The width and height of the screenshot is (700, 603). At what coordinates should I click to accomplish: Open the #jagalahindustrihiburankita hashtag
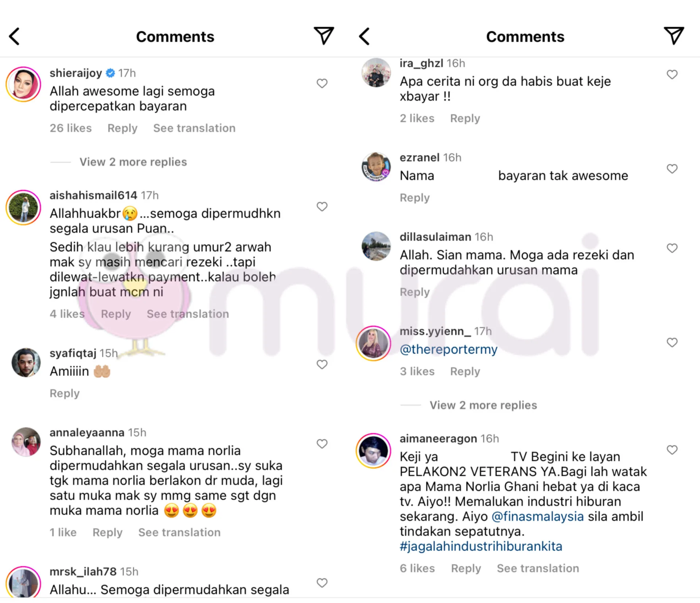pyautogui.click(x=481, y=546)
